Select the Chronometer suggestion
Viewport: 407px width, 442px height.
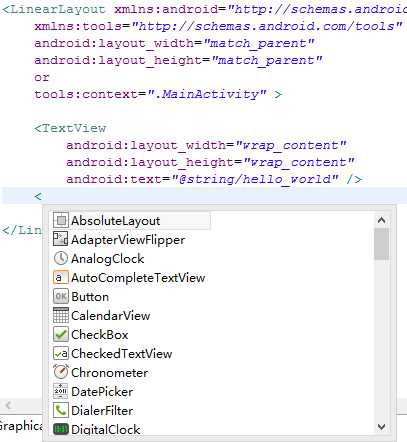110,373
